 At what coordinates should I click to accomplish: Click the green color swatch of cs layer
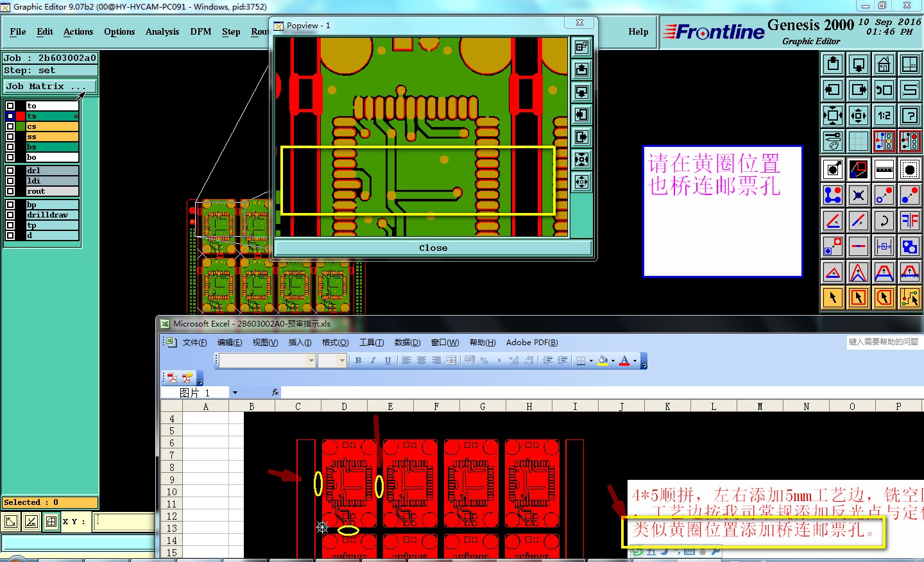pyautogui.click(x=21, y=126)
